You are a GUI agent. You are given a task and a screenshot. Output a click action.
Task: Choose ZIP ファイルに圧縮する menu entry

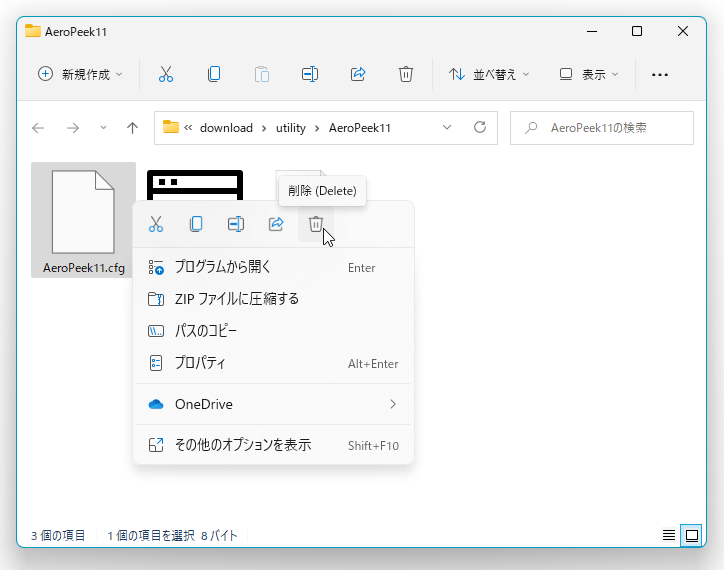pos(273,299)
